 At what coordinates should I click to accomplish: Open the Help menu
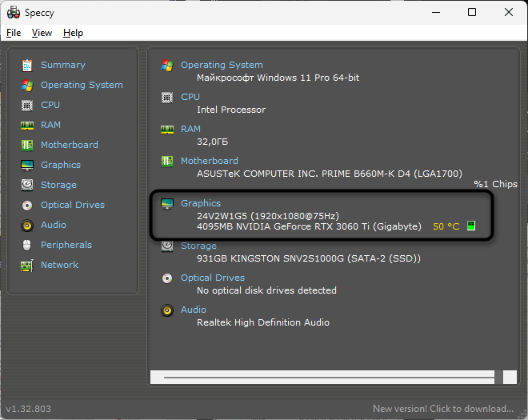pyautogui.click(x=73, y=33)
